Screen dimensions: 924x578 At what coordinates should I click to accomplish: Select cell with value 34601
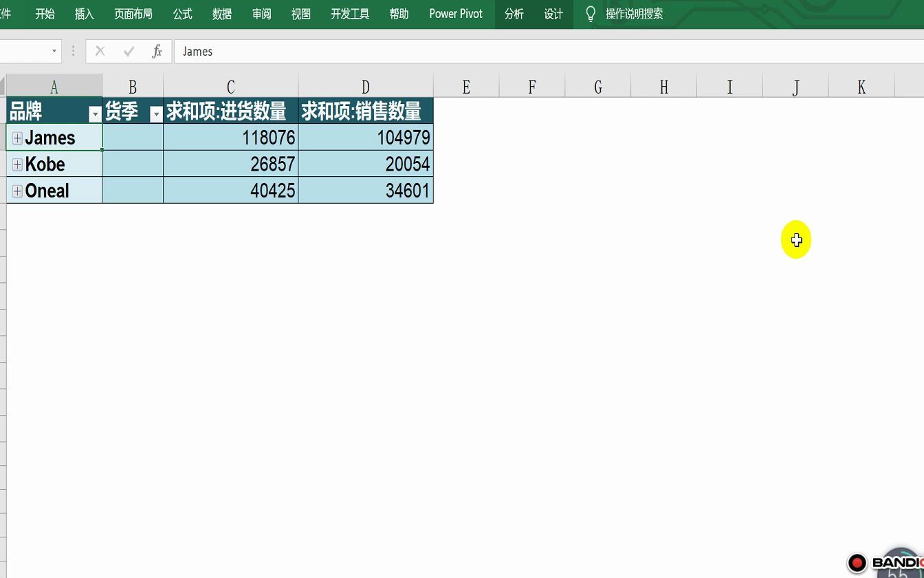coord(366,190)
